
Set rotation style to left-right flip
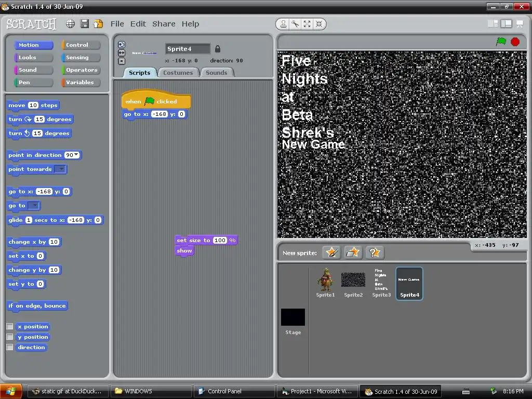coord(122,53)
